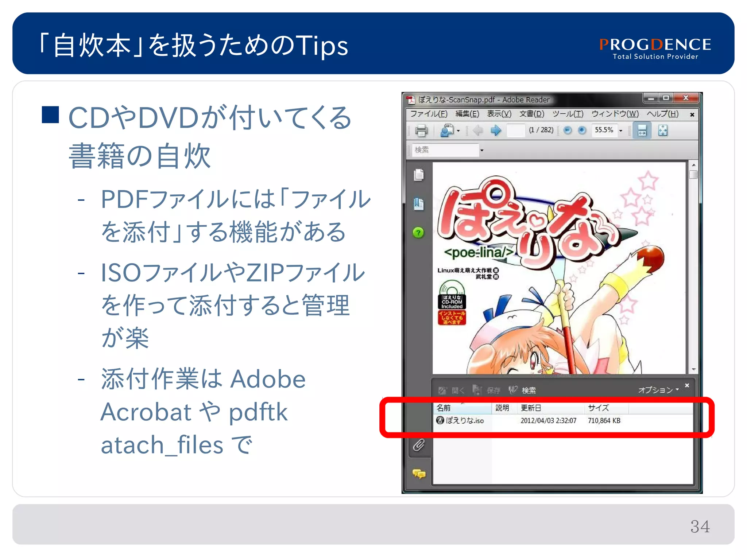Toggle scrolling page fit-width mode icon
747x560 pixels.
tap(642, 130)
